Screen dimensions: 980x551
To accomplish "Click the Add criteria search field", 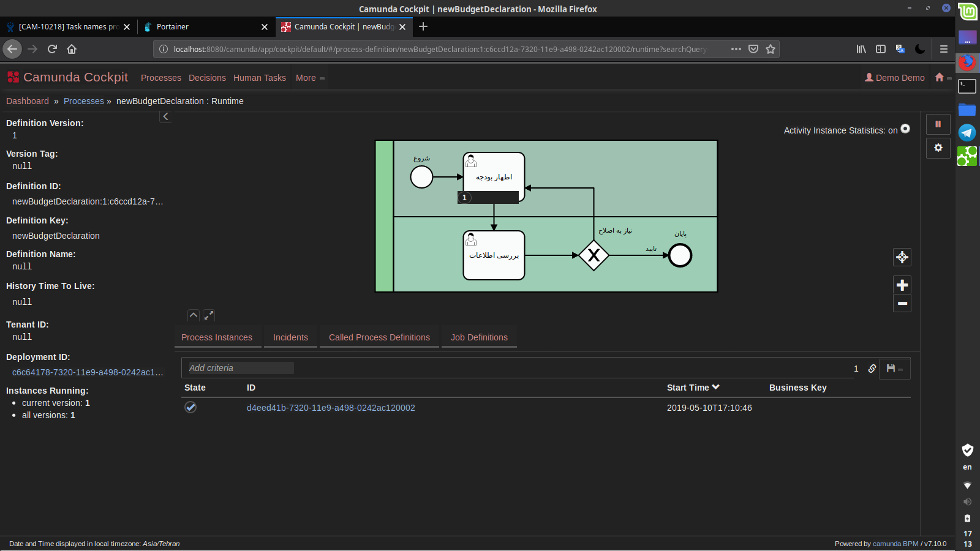I will pos(240,368).
